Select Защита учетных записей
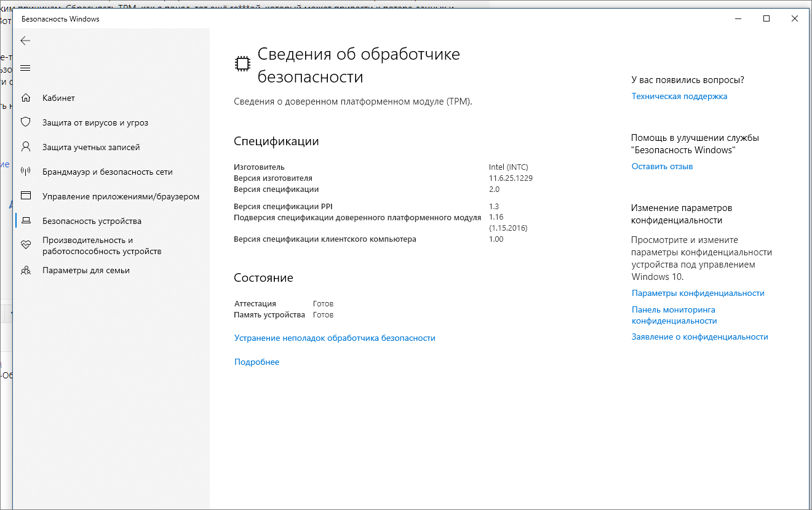 click(x=91, y=147)
